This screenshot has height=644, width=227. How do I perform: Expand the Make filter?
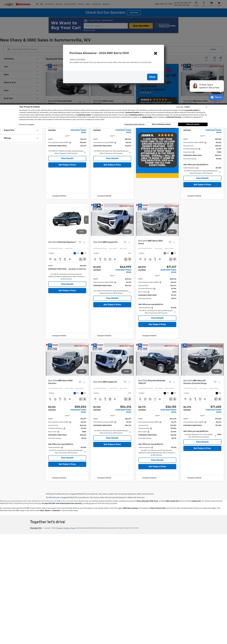[21, 75]
